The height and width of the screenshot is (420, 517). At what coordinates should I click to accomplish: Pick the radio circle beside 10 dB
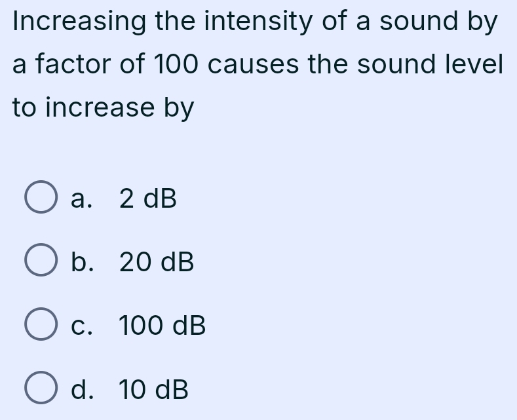click(41, 389)
